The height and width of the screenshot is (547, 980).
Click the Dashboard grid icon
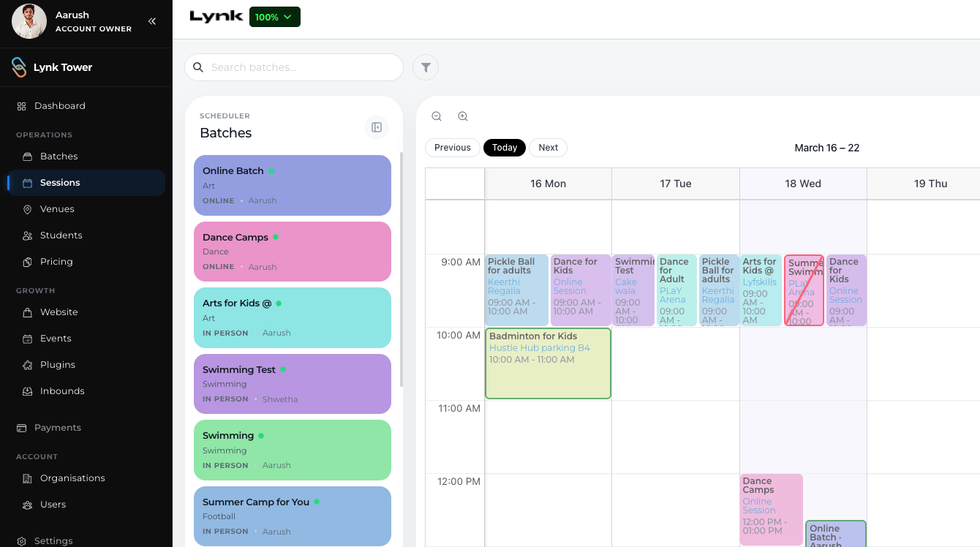22,106
